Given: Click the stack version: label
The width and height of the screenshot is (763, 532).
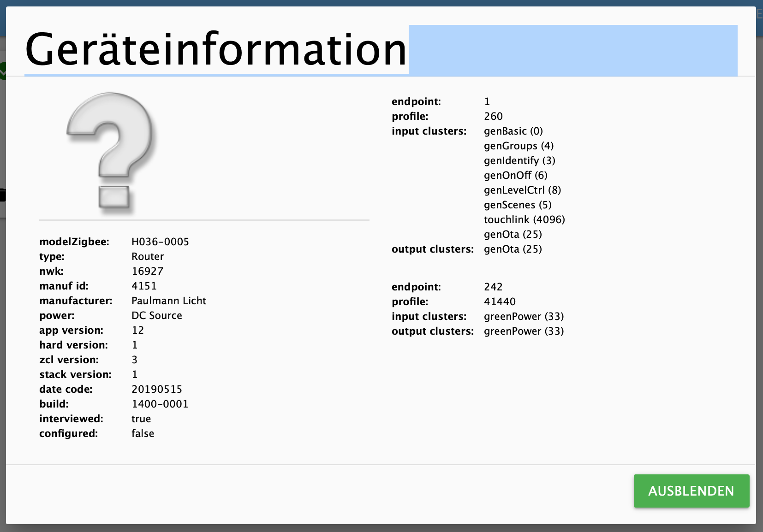Looking at the screenshot, I should click(x=75, y=374).
